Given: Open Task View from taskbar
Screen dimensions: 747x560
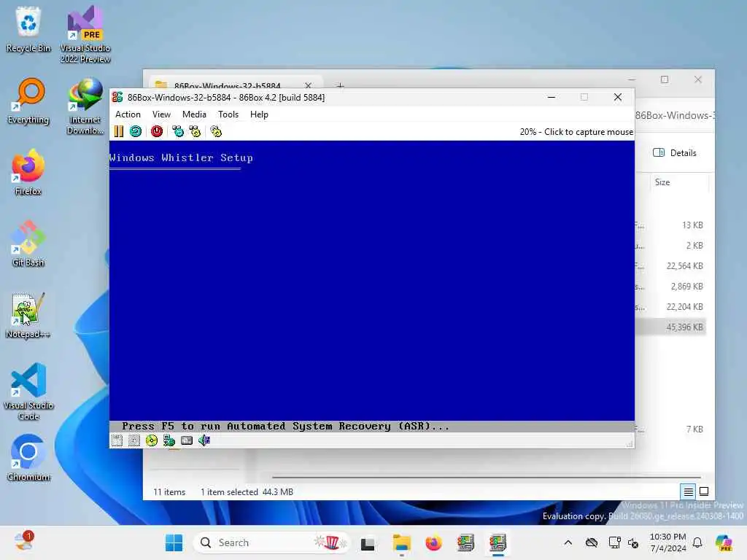Looking at the screenshot, I should pyautogui.click(x=368, y=543).
